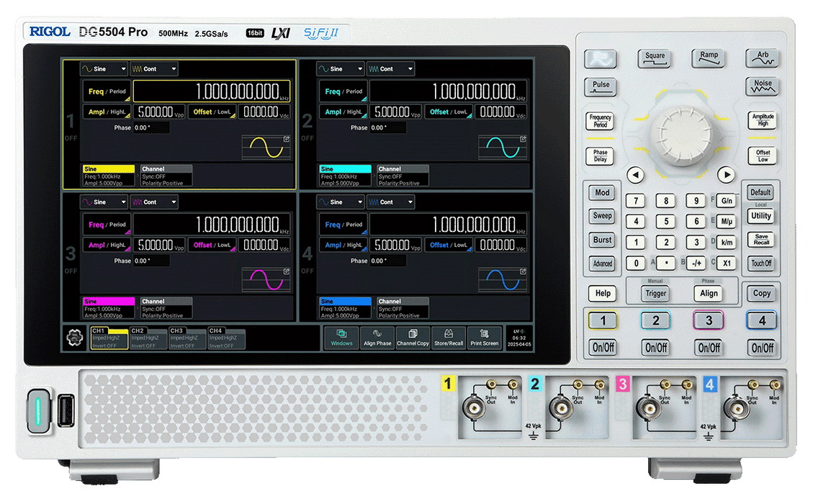Open channel 1 Sine waveform dropdown
813x504 pixels.
(x=104, y=69)
